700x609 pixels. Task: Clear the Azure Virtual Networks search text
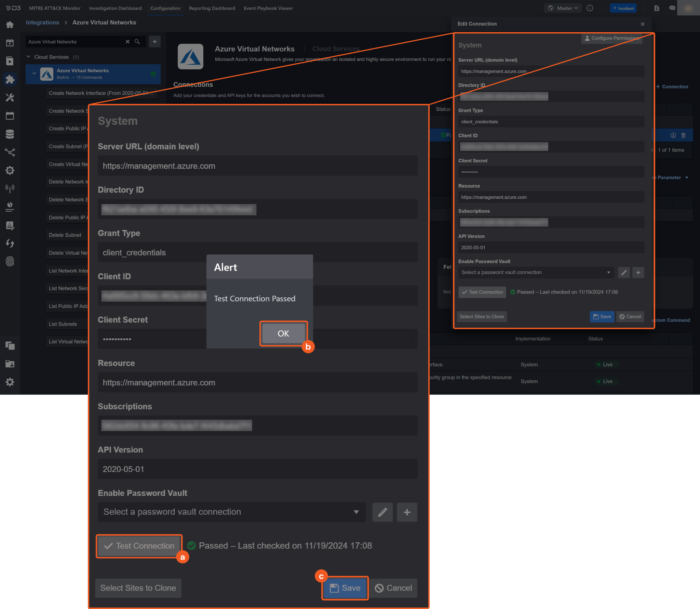tap(127, 42)
